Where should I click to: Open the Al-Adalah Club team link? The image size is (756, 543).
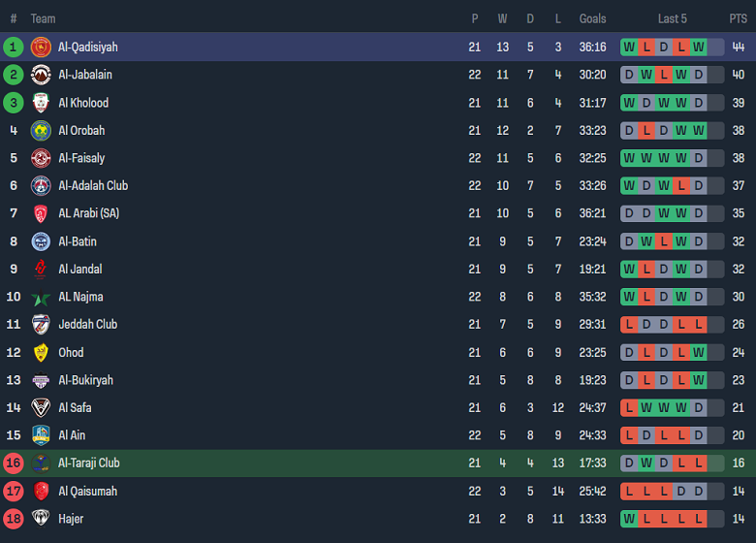click(93, 185)
